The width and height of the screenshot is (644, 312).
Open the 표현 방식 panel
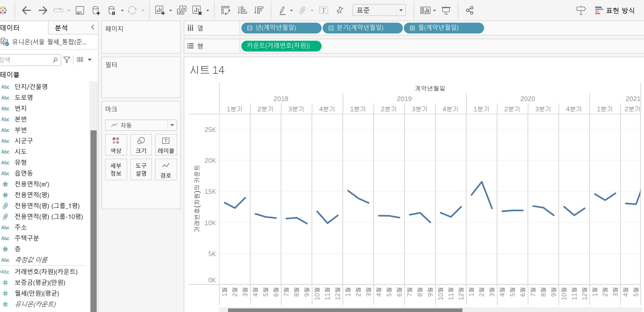615,10
